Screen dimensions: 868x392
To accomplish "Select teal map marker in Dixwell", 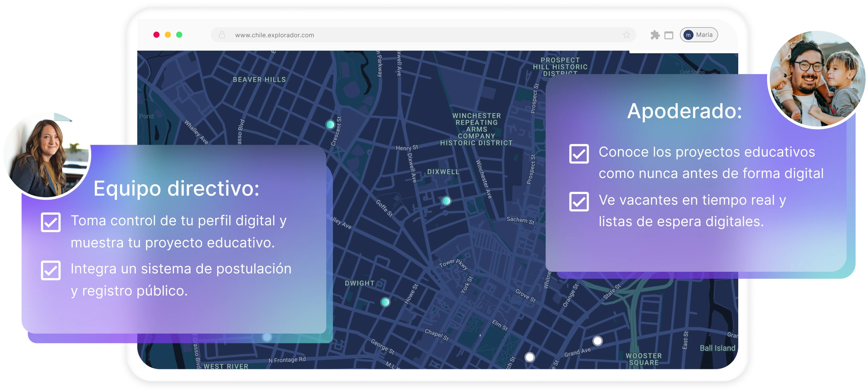I will pyautogui.click(x=446, y=201).
